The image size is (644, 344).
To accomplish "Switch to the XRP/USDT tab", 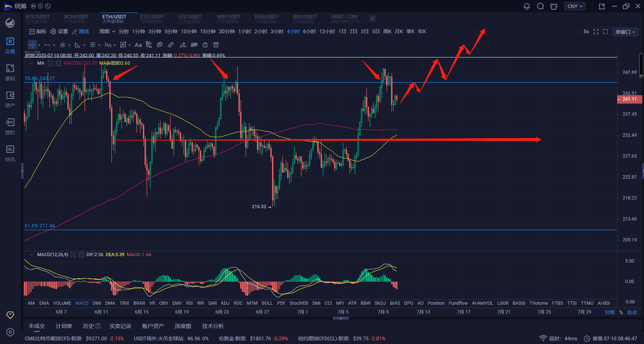I will click(x=229, y=19).
